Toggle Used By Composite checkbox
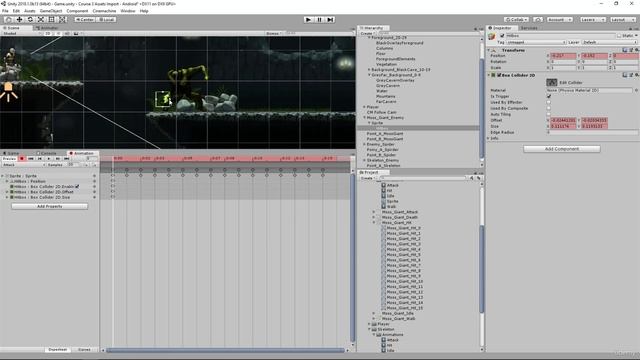This screenshot has width=640, height=360. point(549,108)
